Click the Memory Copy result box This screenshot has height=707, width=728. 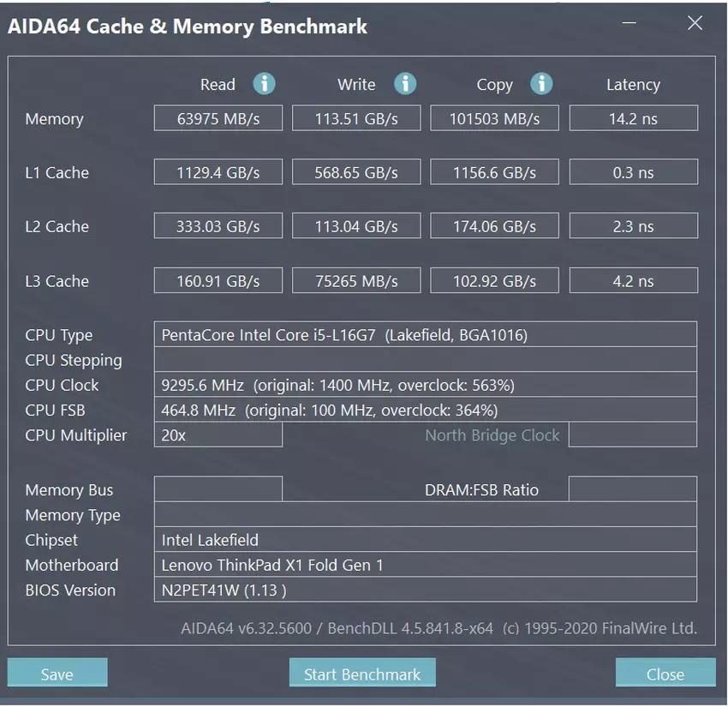click(x=494, y=118)
